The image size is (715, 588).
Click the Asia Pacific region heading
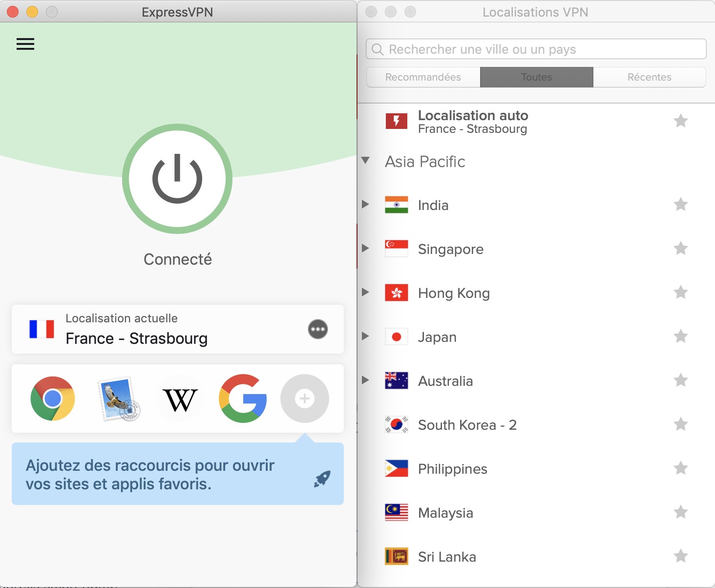(425, 162)
